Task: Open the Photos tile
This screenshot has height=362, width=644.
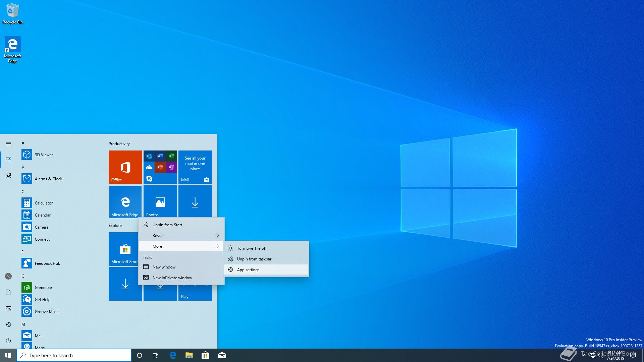Action: [x=160, y=201]
